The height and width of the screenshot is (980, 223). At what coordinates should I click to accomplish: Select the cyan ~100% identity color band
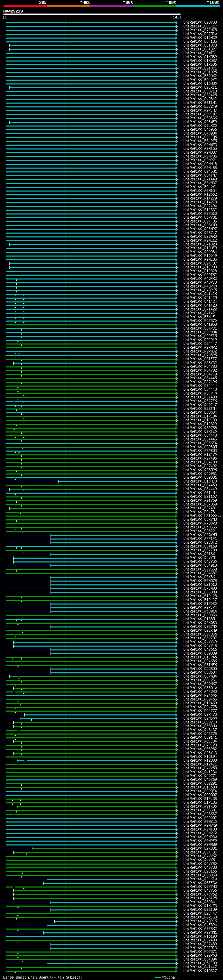(x=198, y=6)
